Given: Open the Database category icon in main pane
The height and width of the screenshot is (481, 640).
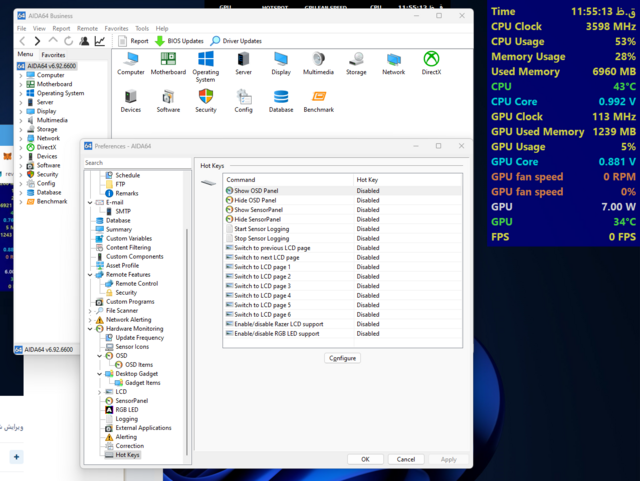Looking at the screenshot, I should point(281,101).
